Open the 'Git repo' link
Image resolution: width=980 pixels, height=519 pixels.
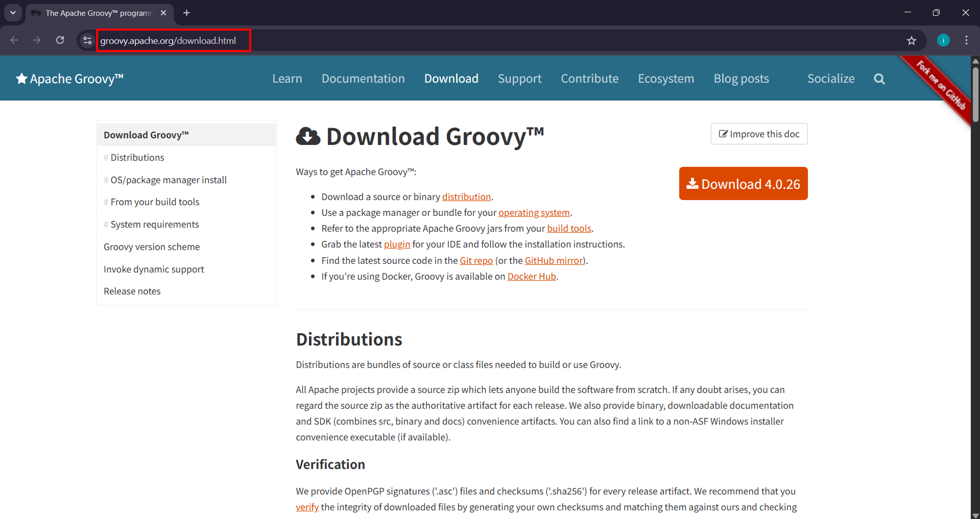[x=476, y=261]
